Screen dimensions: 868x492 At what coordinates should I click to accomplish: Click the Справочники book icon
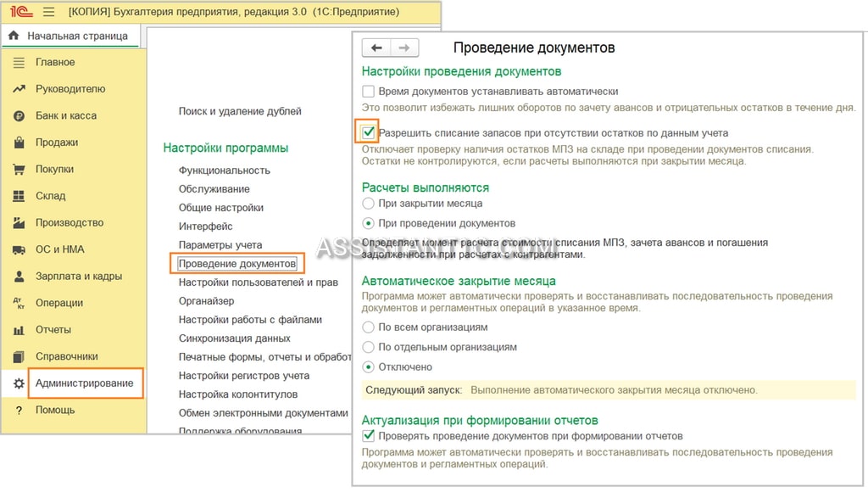point(19,356)
